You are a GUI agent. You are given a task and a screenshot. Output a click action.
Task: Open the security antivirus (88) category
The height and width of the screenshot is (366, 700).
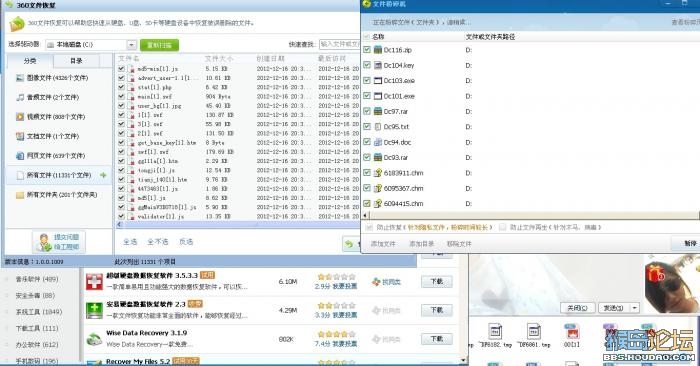click(x=35, y=295)
